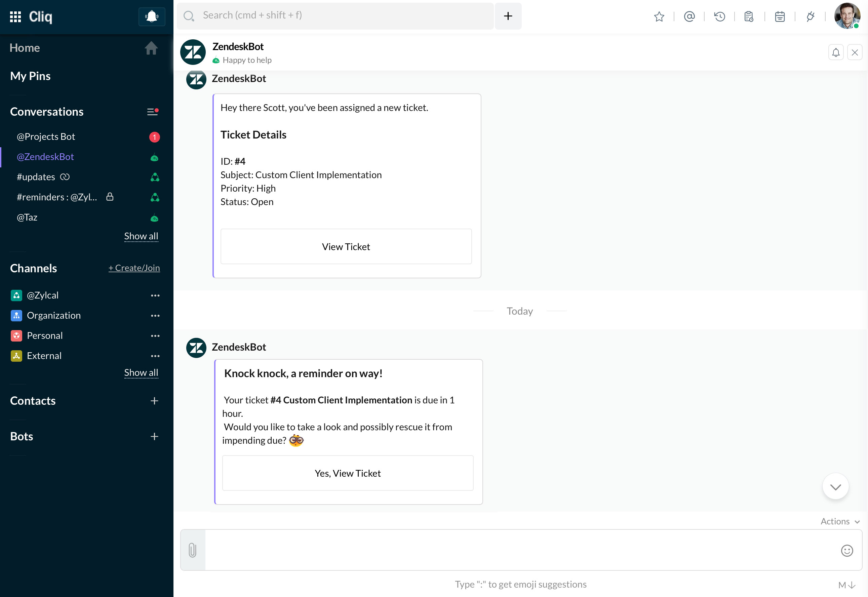Open the notes clipboard icon
The width and height of the screenshot is (868, 597).
coord(749,16)
